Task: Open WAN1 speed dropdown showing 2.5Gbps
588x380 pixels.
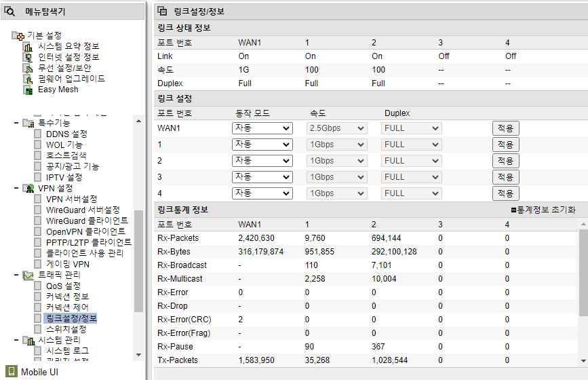Action: pyautogui.click(x=337, y=128)
